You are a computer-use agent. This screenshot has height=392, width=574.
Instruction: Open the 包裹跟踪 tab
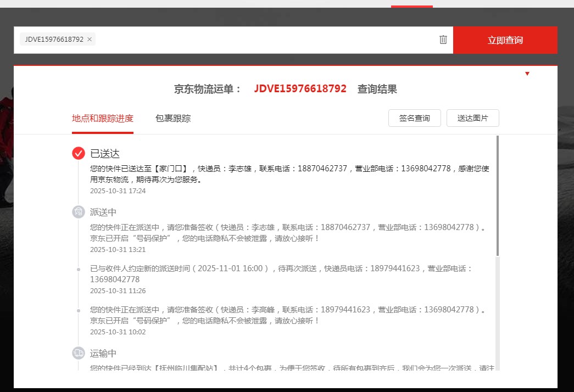click(173, 119)
